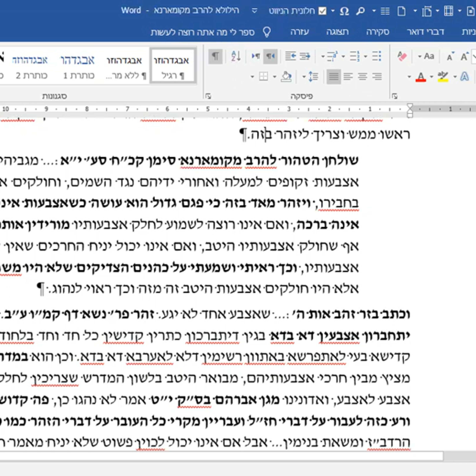The height and width of the screenshot is (476, 476).
Task: Click the magnifier search icon in title bar
Action: [x=360, y=11]
